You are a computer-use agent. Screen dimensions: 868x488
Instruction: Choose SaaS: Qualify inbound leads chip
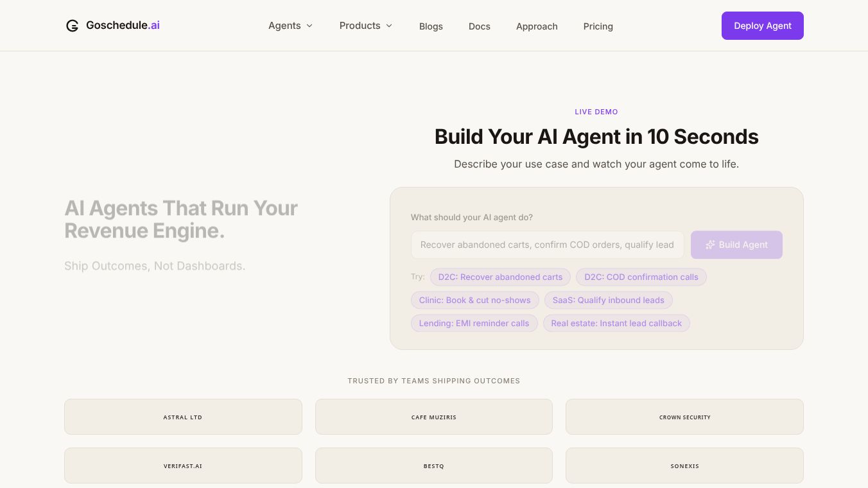[x=609, y=300]
